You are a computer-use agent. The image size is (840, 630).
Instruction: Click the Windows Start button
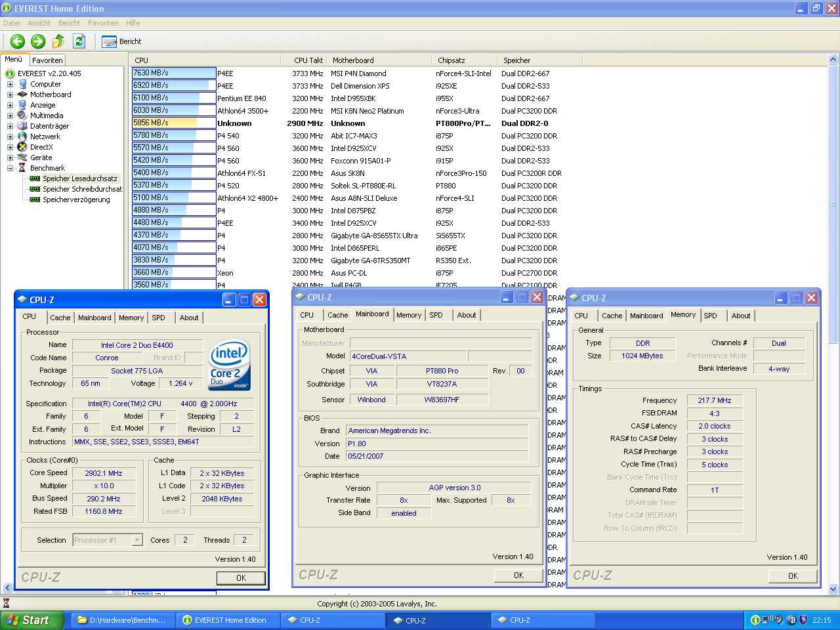pyautogui.click(x=32, y=620)
